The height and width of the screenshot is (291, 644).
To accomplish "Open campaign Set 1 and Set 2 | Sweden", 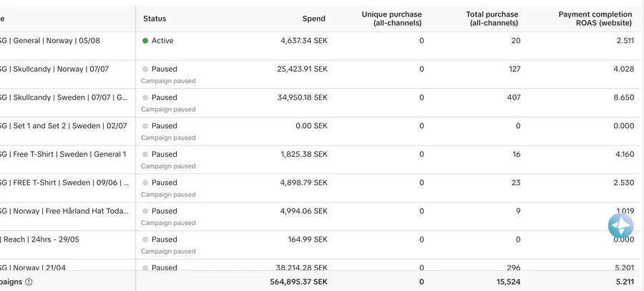I will tap(63, 126).
